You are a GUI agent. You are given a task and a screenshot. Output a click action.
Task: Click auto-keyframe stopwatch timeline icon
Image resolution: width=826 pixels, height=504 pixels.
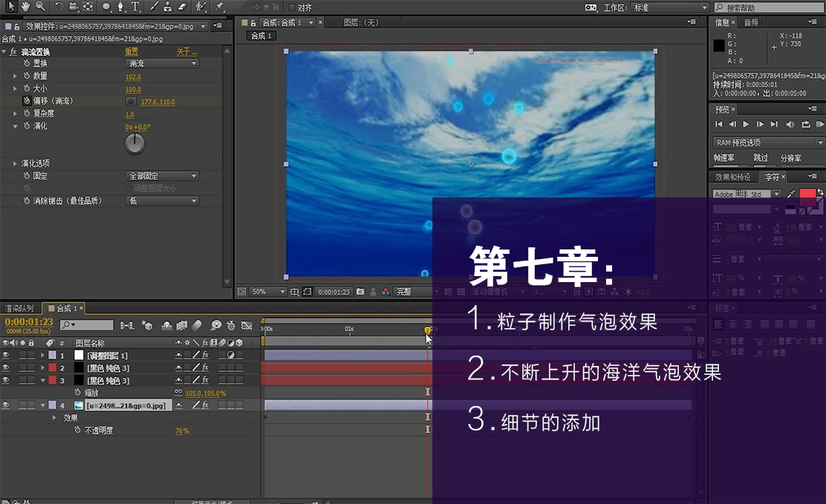pyautogui.click(x=231, y=325)
